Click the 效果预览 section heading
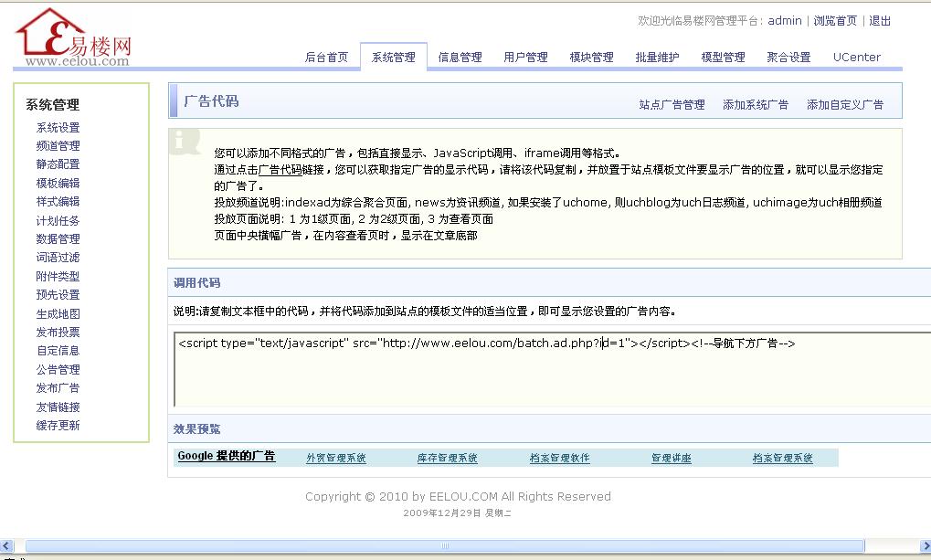The width and height of the screenshot is (931, 560). click(196, 428)
